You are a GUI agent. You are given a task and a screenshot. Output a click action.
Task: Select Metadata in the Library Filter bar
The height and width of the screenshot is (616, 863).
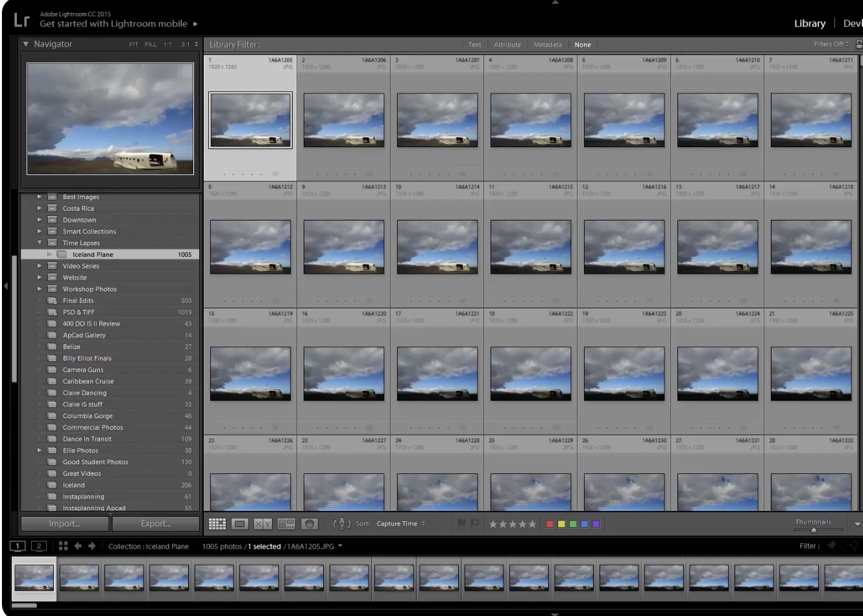[547, 45]
